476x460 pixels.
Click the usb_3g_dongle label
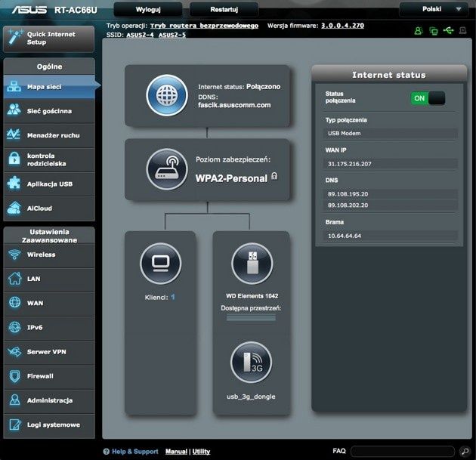click(x=251, y=397)
